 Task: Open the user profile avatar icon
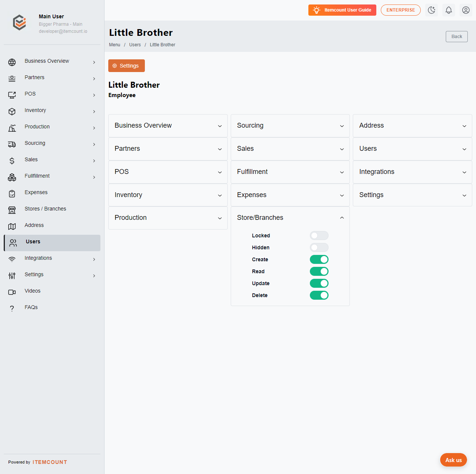point(466,10)
